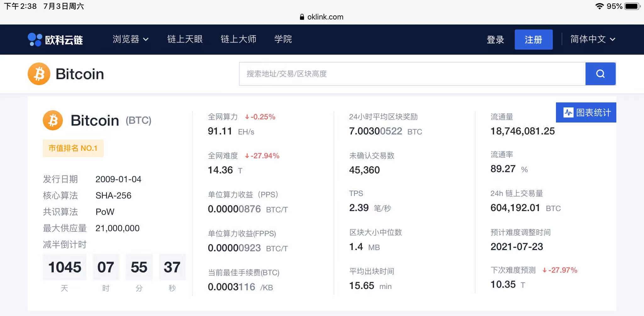This screenshot has width=644, height=316.
Task: Tap the oklink.com address bar
Action: [x=322, y=17]
